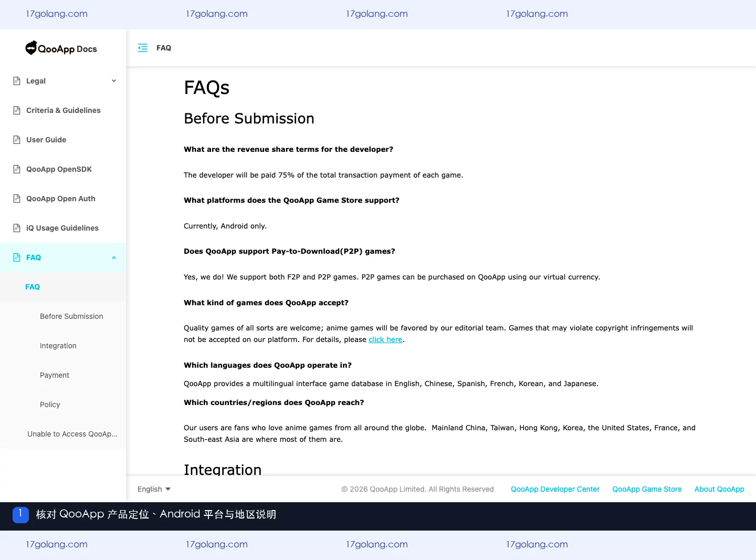Click the document icon beside User Guide
The height and width of the screenshot is (560, 756).
(17, 140)
